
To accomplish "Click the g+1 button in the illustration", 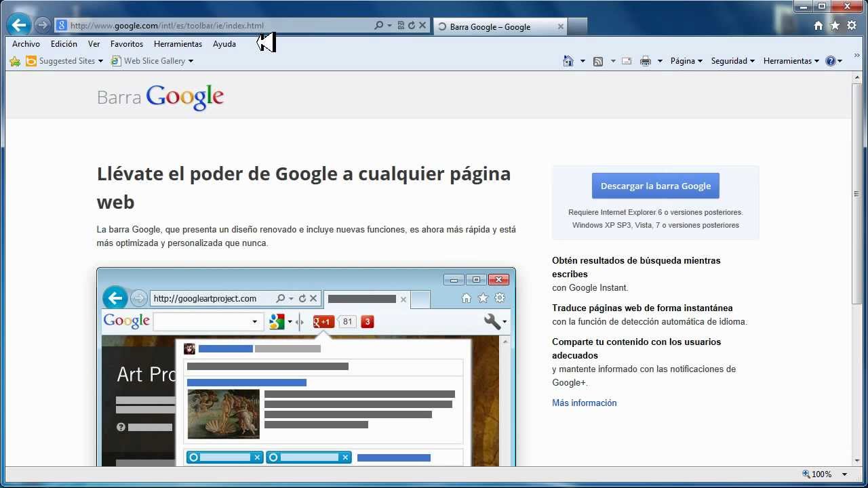I will click(323, 321).
